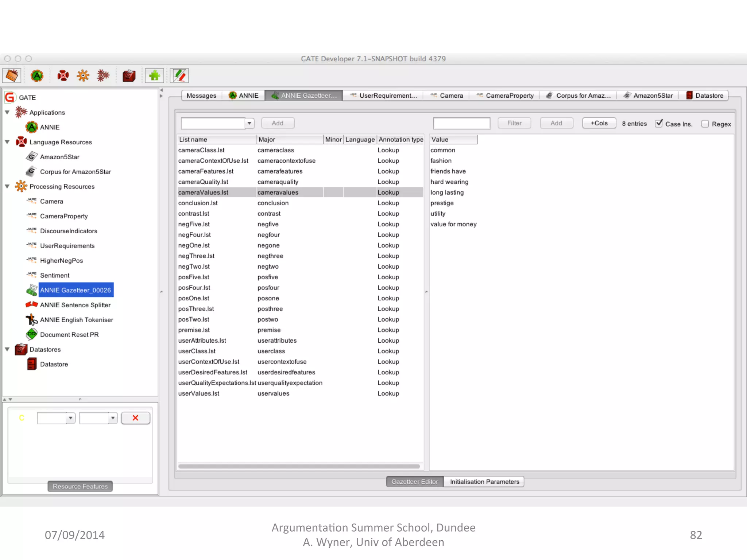Click the New language resource toolbar icon

pyautogui.click(x=63, y=76)
